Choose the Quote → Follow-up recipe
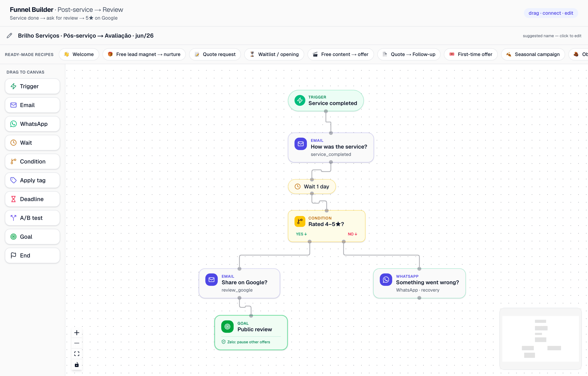Viewport: 588px width, 376px height. click(409, 54)
